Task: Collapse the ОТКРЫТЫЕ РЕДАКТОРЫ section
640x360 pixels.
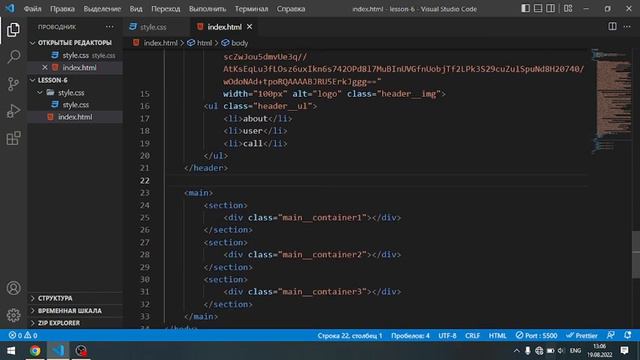Action: tap(76, 43)
